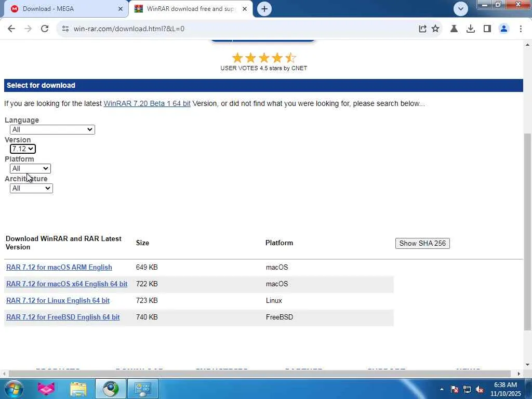This screenshot has width=532, height=399.
Task: Open the Chrome Labs flask icon
Action: coord(454,29)
